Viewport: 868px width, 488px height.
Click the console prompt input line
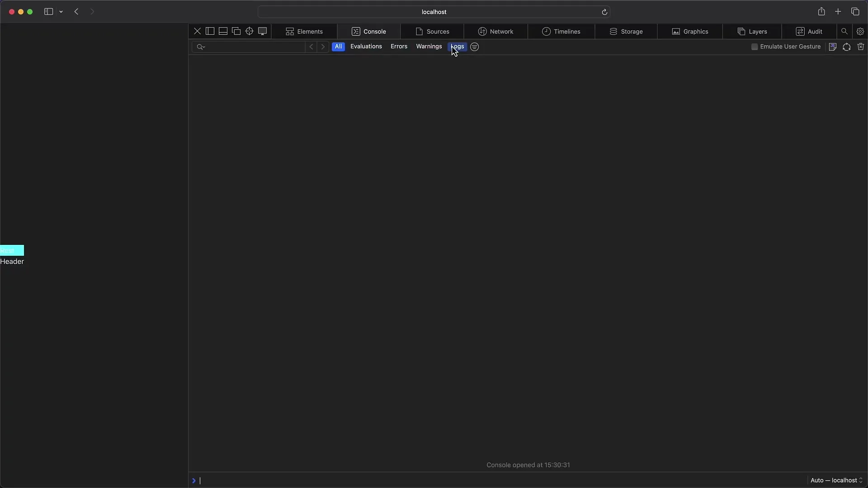pyautogui.click(x=502, y=480)
